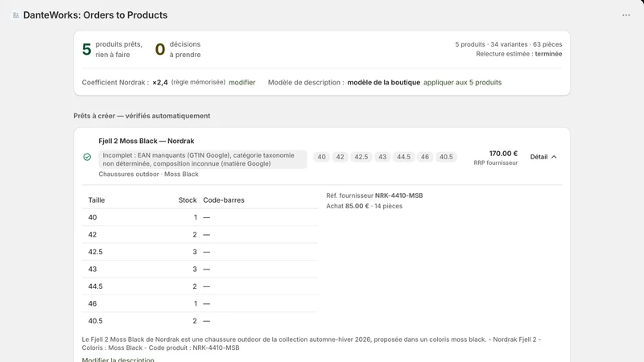Click the Stock column header
The height and width of the screenshot is (362, 644).
(188, 200)
